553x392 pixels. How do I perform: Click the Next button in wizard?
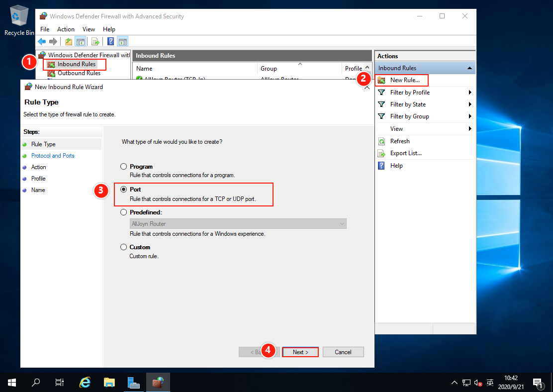(300, 352)
